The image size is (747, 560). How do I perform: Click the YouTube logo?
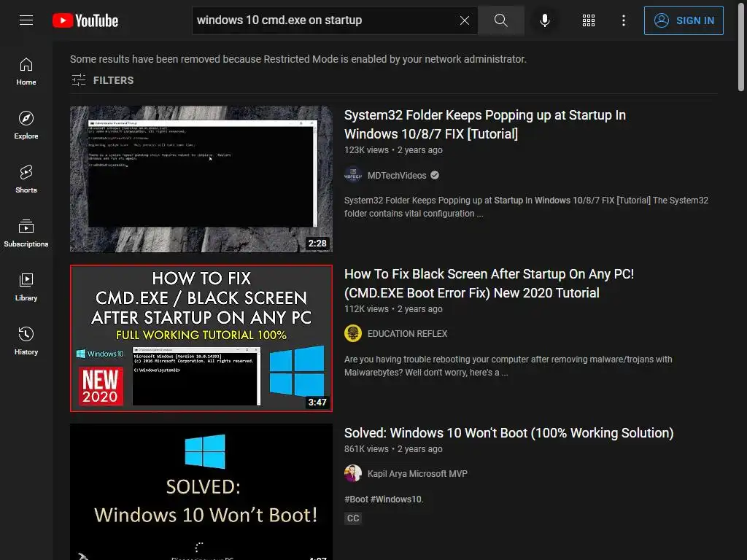click(85, 20)
